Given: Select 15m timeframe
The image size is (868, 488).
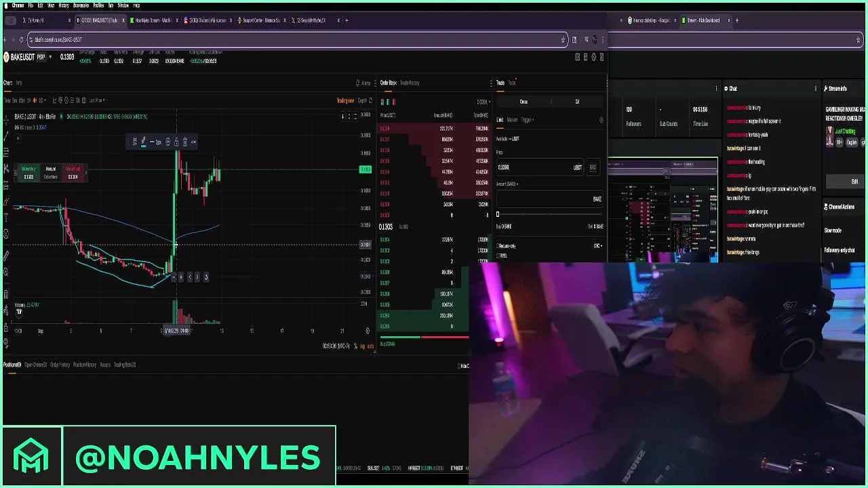Looking at the screenshot, I should (x=22, y=100).
